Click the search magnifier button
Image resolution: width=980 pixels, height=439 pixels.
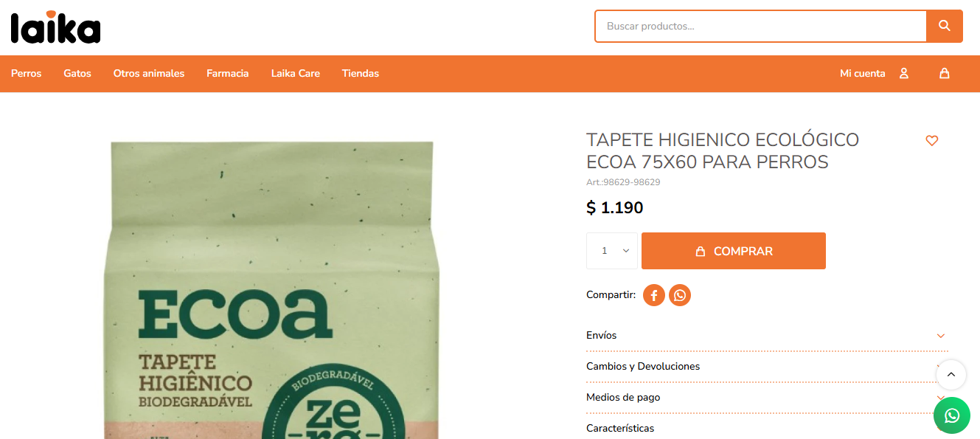[945, 26]
